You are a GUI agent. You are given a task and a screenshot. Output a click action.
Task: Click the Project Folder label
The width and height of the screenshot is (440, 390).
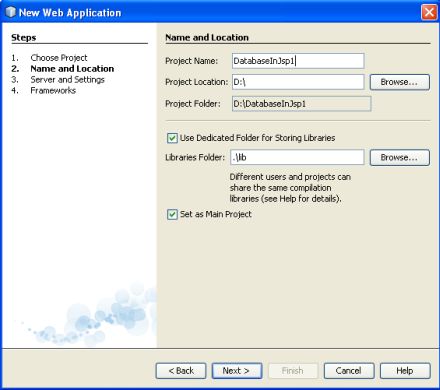tap(193, 104)
